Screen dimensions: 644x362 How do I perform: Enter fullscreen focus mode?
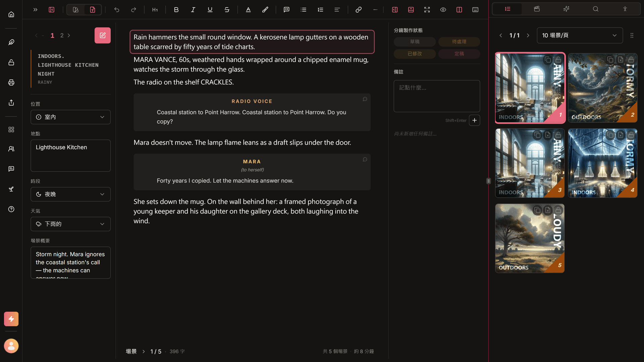[427, 10]
